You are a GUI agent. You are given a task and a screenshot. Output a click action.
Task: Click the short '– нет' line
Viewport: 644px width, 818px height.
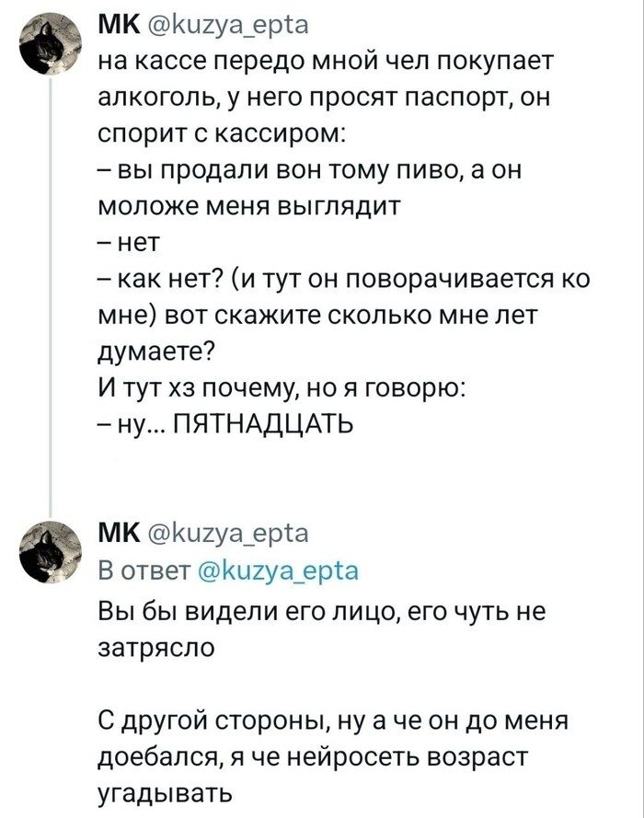129,243
